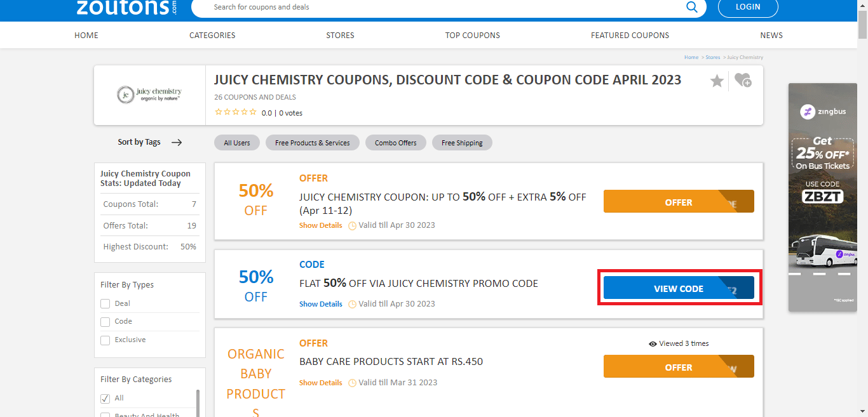The image size is (868, 417).
Task: Enable the Code filter checkbox
Action: pyautogui.click(x=105, y=322)
